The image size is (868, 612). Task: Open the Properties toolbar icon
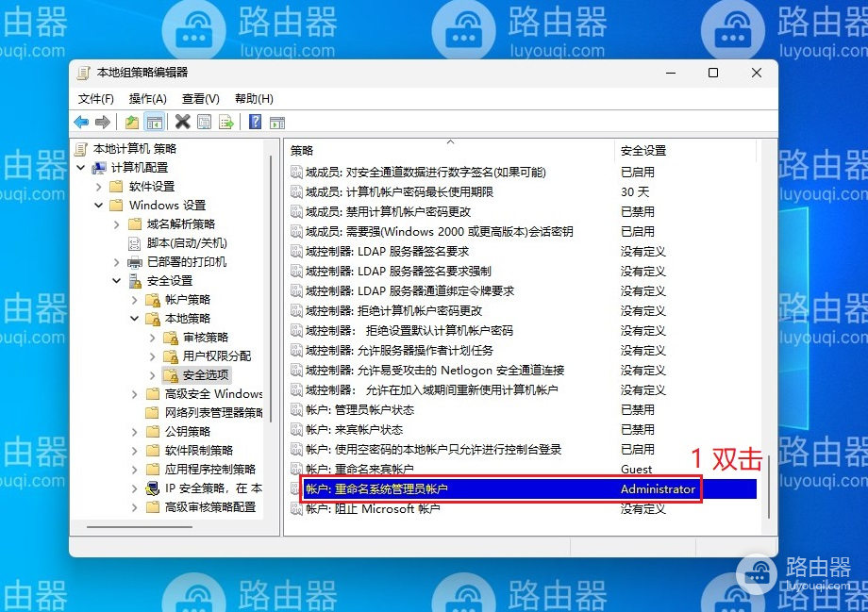[205, 122]
